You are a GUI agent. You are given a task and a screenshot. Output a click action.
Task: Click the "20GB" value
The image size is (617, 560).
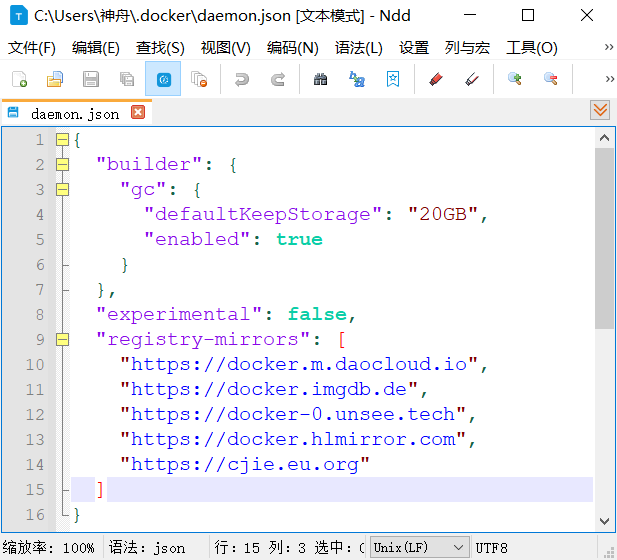443,214
